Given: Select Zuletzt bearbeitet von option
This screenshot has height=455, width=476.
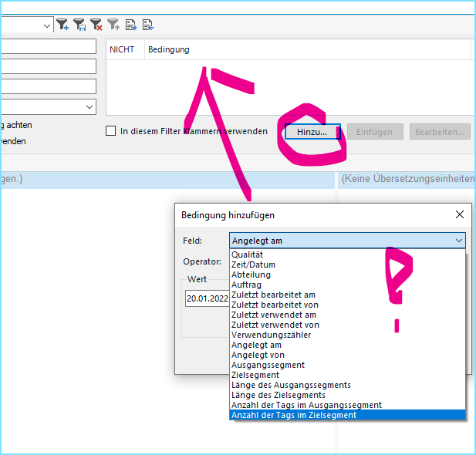Looking at the screenshot, I should coord(347,305).
